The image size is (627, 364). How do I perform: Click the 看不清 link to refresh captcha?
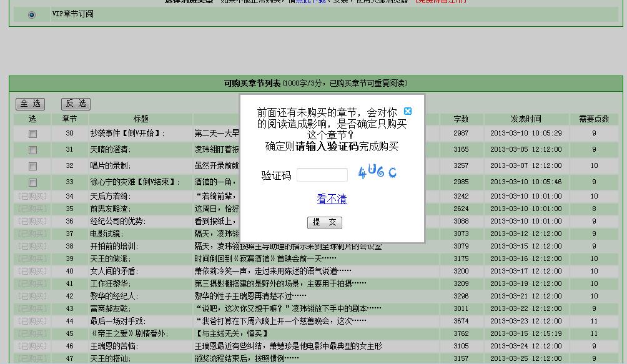pyautogui.click(x=332, y=199)
